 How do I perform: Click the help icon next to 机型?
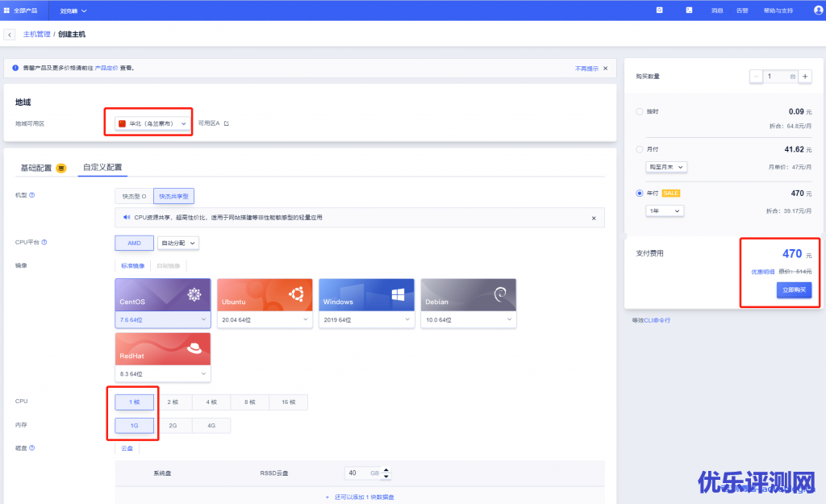32,195
